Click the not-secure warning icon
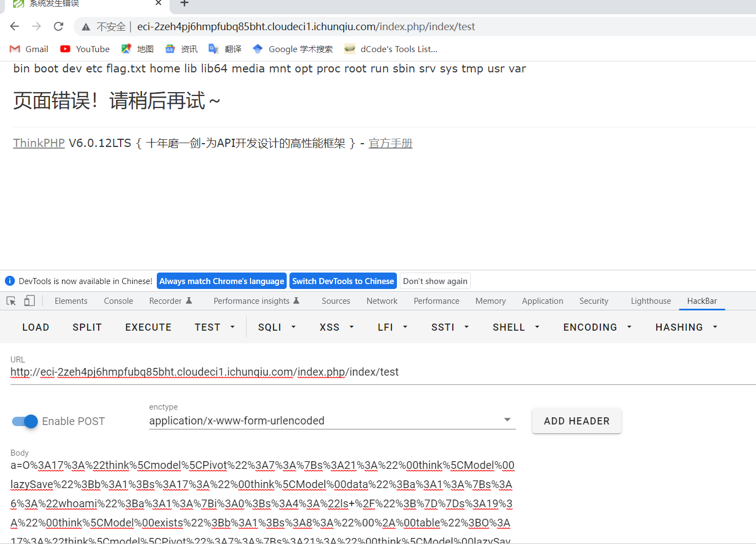Viewport: 756px width, 544px height. tap(86, 27)
